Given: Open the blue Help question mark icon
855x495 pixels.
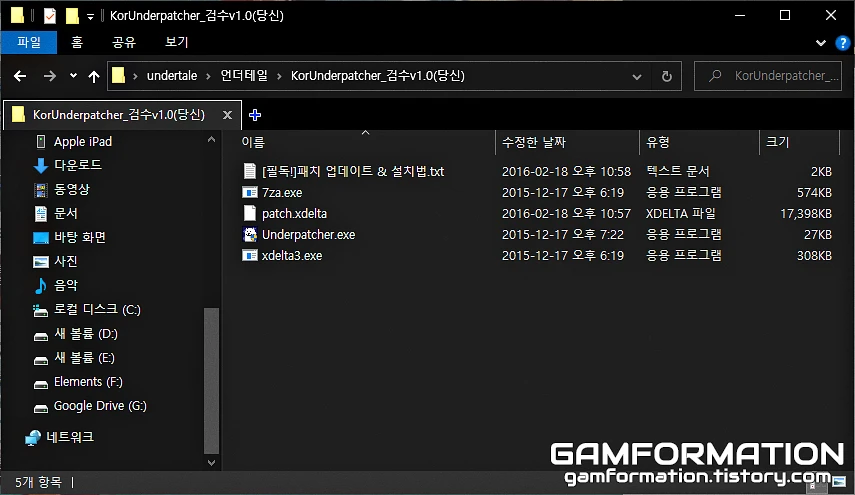Looking at the screenshot, I should (842, 43).
